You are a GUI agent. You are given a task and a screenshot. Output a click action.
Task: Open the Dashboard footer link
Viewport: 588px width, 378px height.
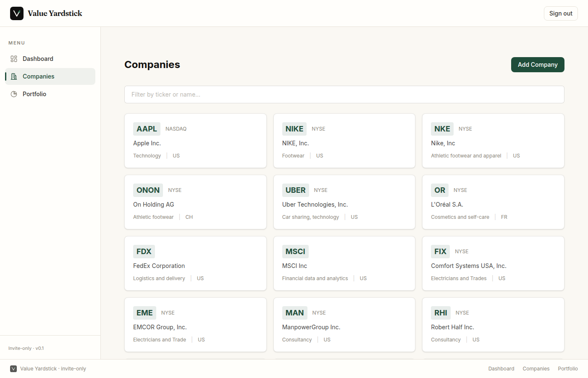tap(501, 369)
